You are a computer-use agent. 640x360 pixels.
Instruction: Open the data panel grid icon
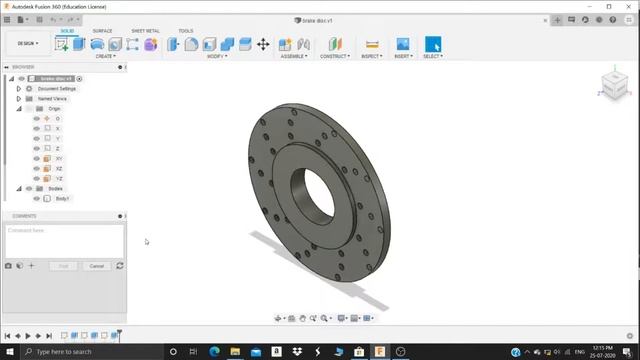click(7, 20)
